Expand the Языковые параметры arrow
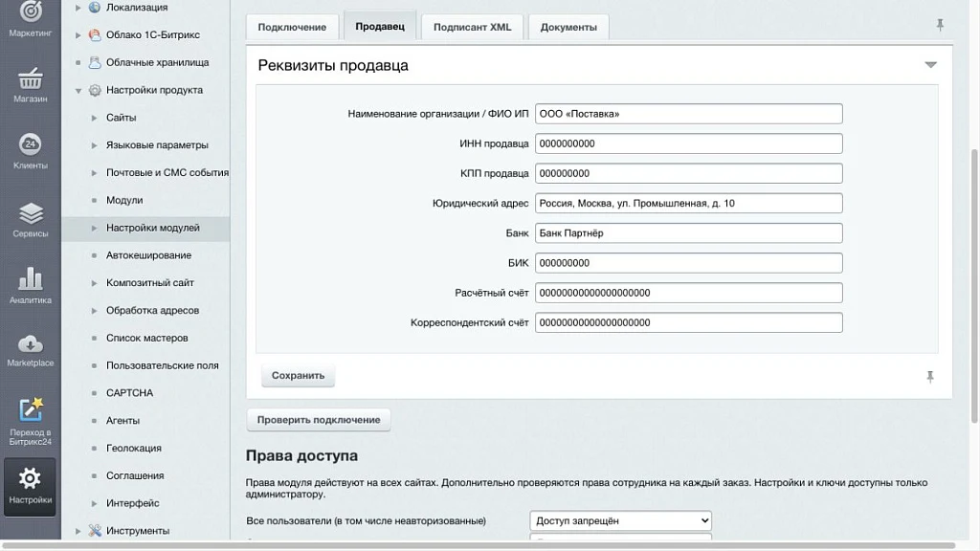The image size is (980, 551). click(95, 145)
